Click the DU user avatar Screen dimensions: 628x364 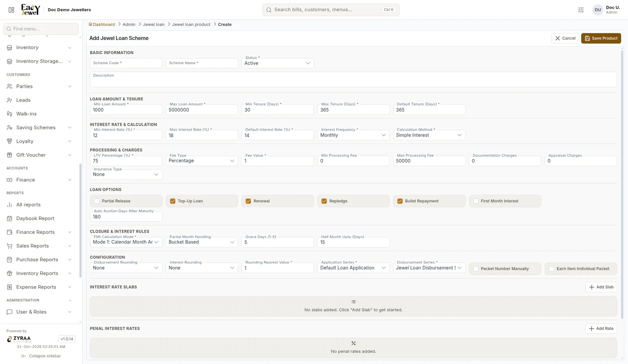[598, 10]
